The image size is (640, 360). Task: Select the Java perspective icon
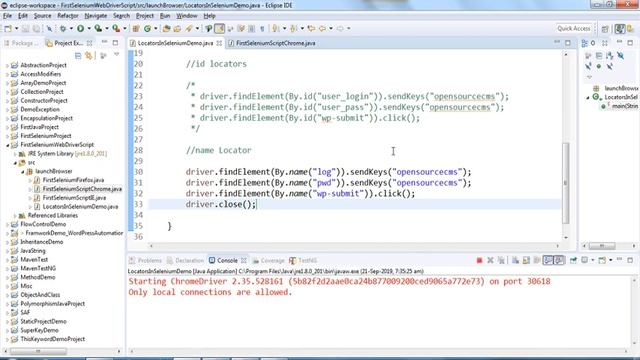(620, 29)
